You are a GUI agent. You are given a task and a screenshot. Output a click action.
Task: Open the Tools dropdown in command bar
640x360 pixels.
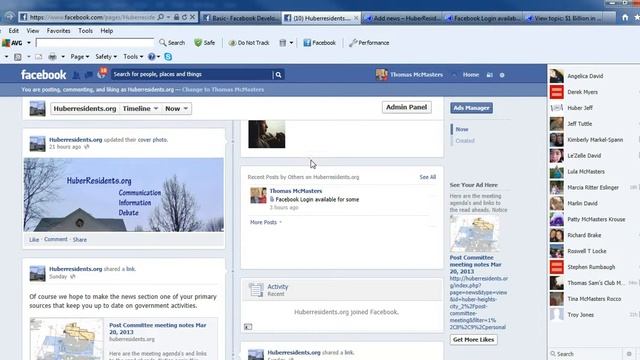[133, 57]
